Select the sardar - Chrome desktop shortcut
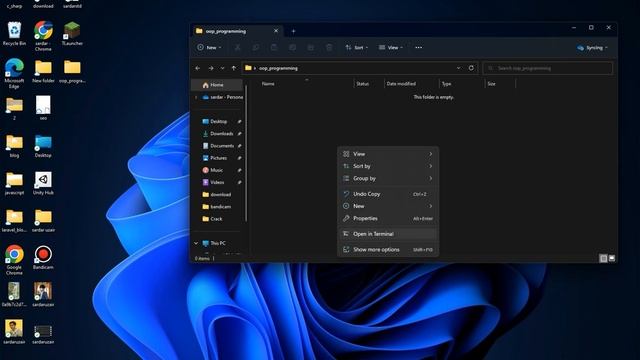This screenshot has width=640, height=360. (x=43, y=36)
